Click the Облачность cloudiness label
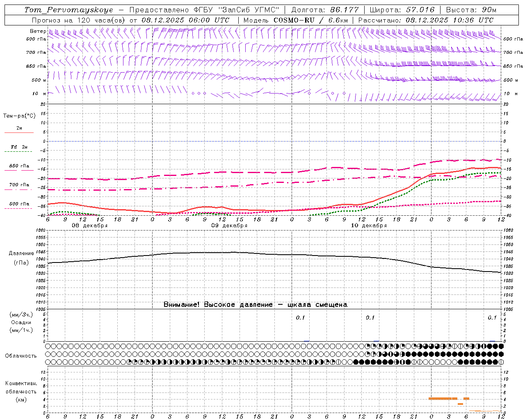 coord(21,356)
